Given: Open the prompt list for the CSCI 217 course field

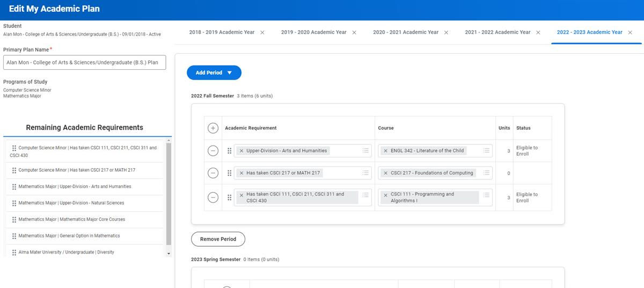Looking at the screenshot, I should [x=486, y=173].
